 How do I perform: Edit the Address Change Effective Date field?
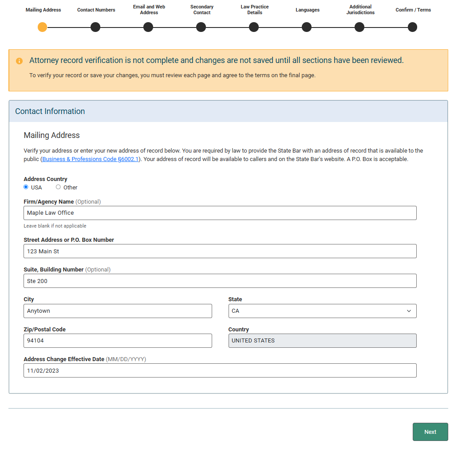[x=220, y=370]
